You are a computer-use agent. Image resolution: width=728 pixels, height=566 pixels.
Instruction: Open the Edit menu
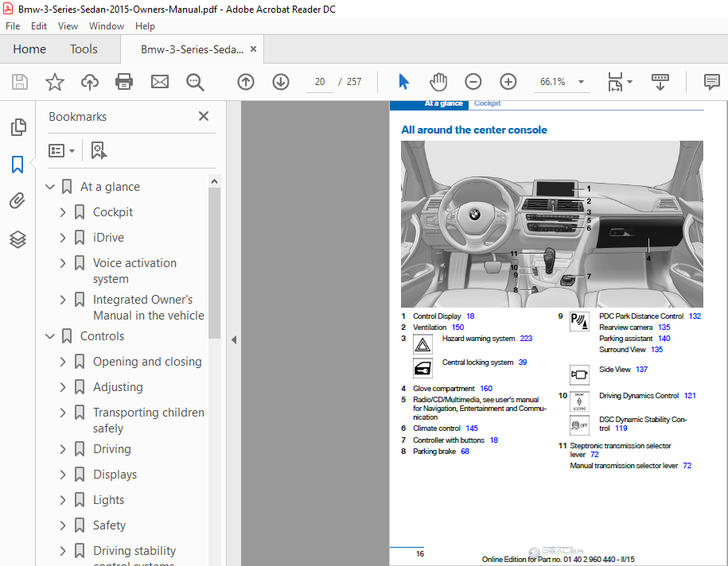tap(39, 26)
